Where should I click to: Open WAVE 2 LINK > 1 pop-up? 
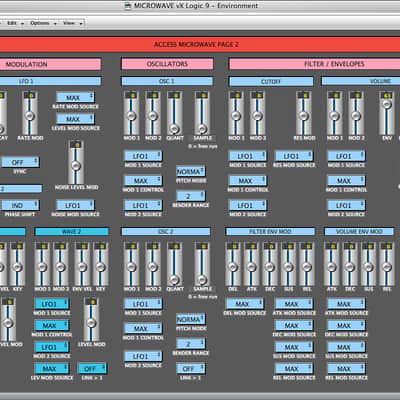coord(92,369)
